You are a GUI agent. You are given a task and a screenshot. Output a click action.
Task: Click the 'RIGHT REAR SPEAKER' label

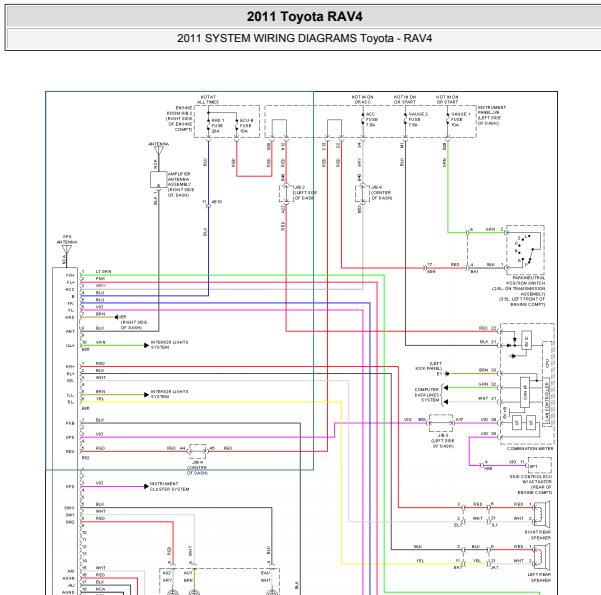tap(538, 535)
